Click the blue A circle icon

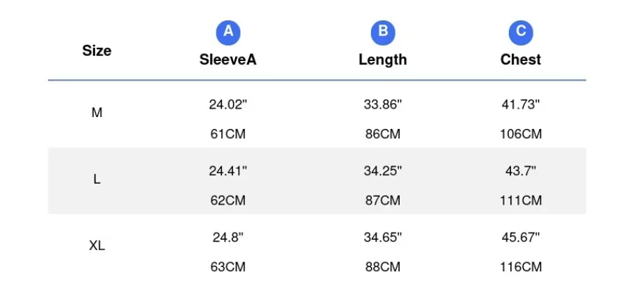228,32
